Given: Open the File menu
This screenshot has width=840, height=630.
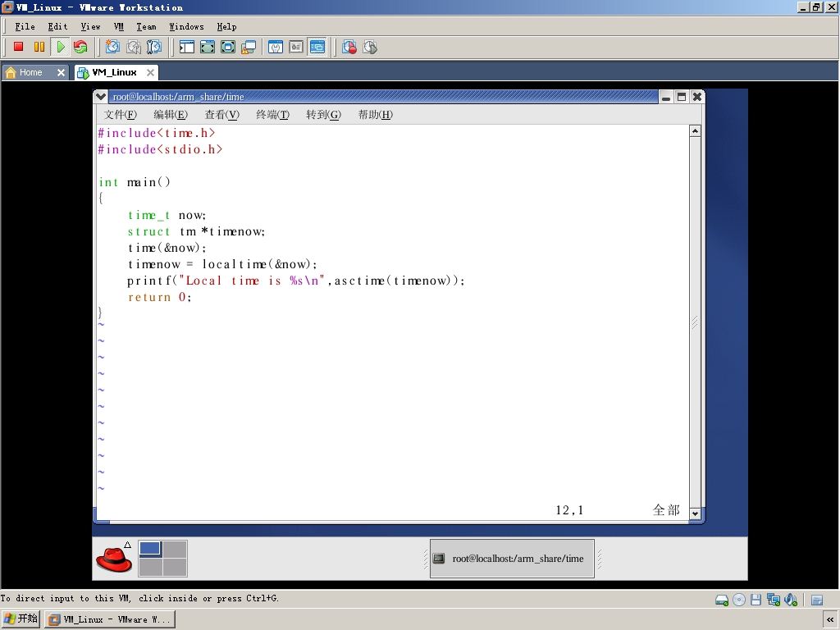Looking at the screenshot, I should point(25,27).
